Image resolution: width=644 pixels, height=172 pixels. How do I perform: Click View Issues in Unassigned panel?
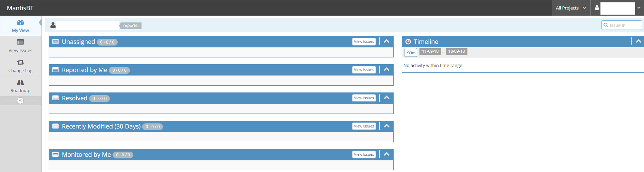(364, 41)
